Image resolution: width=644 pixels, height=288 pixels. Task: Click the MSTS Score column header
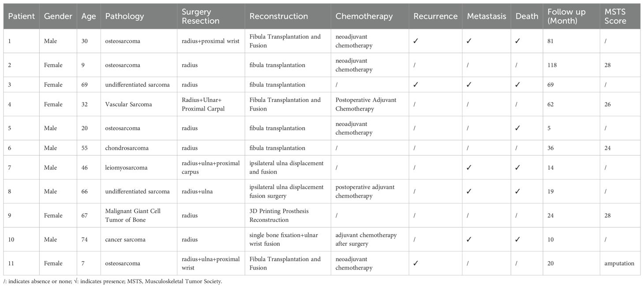(615, 16)
